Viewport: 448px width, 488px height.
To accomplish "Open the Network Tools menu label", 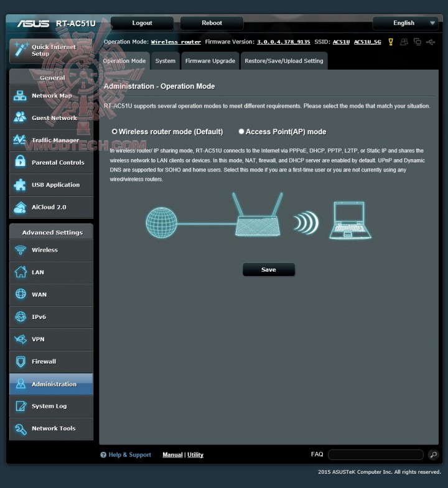I will click(54, 428).
